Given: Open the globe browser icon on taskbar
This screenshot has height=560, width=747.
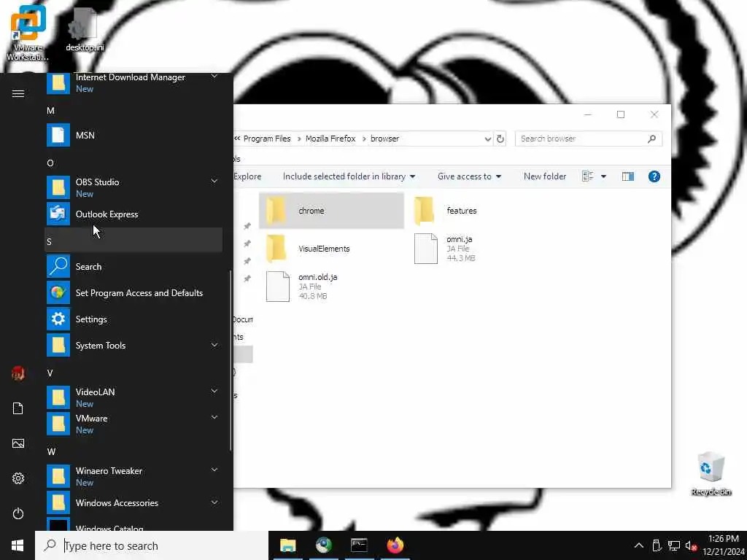Looking at the screenshot, I should point(323,545).
